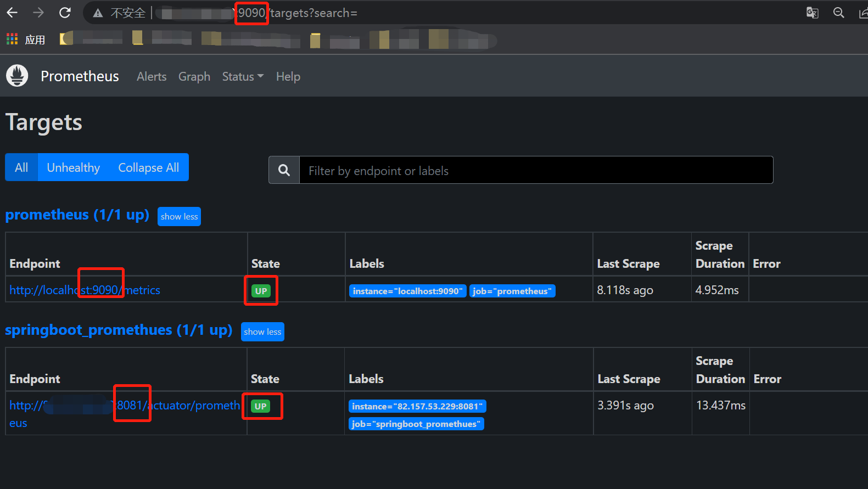This screenshot has width=868, height=489.
Task: Collapse springboot_promethues group with show less
Action: pos(262,331)
